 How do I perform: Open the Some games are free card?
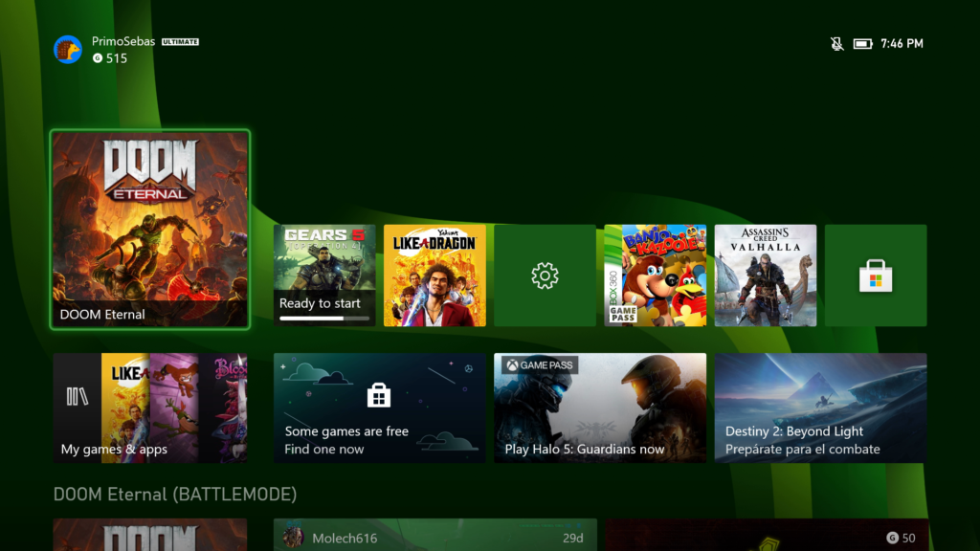pyautogui.click(x=379, y=408)
